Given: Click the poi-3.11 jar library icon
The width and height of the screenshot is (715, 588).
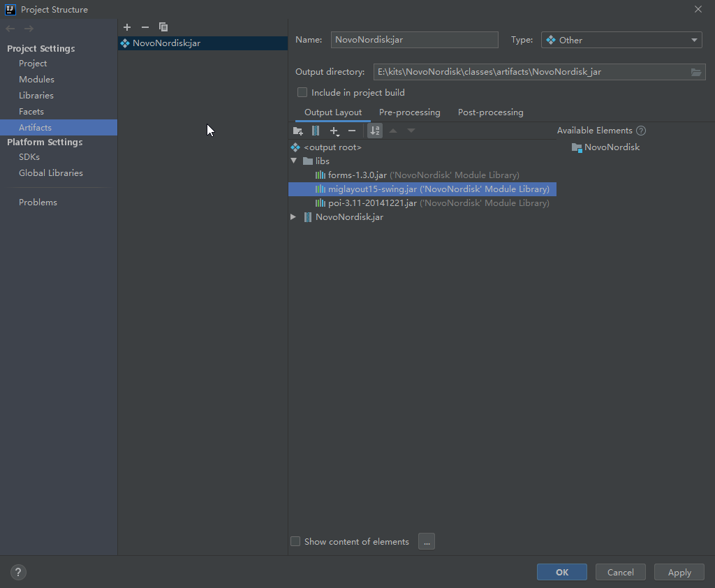Looking at the screenshot, I should click(x=320, y=203).
